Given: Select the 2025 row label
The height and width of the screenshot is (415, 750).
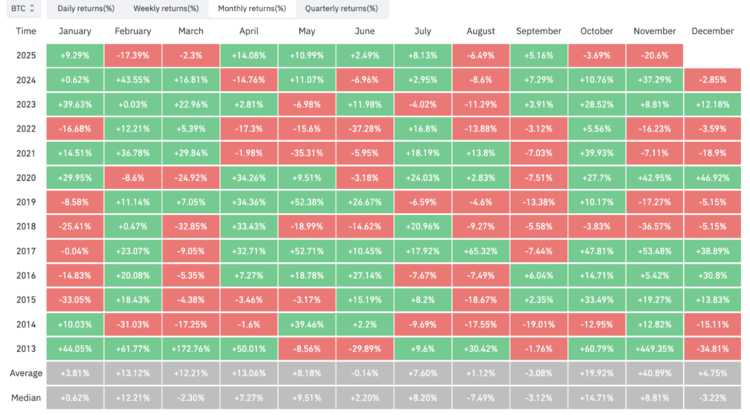Looking at the screenshot, I should click(x=26, y=55).
